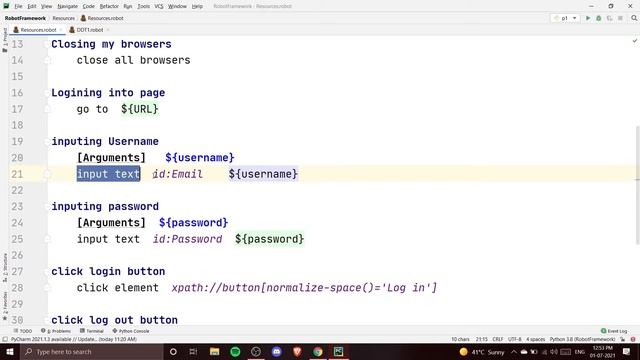
Task: Click the PyCharm 2021.1.3 update notification
Action: [x=74, y=339]
